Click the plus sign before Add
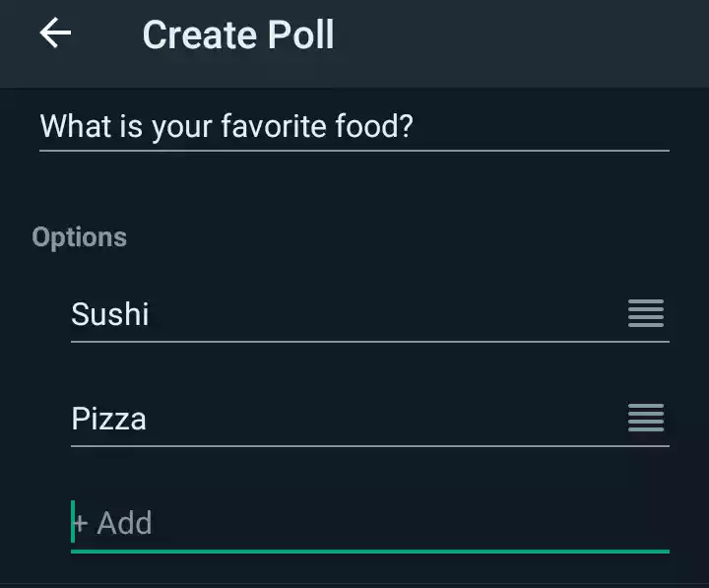The image size is (709, 588). (x=82, y=523)
